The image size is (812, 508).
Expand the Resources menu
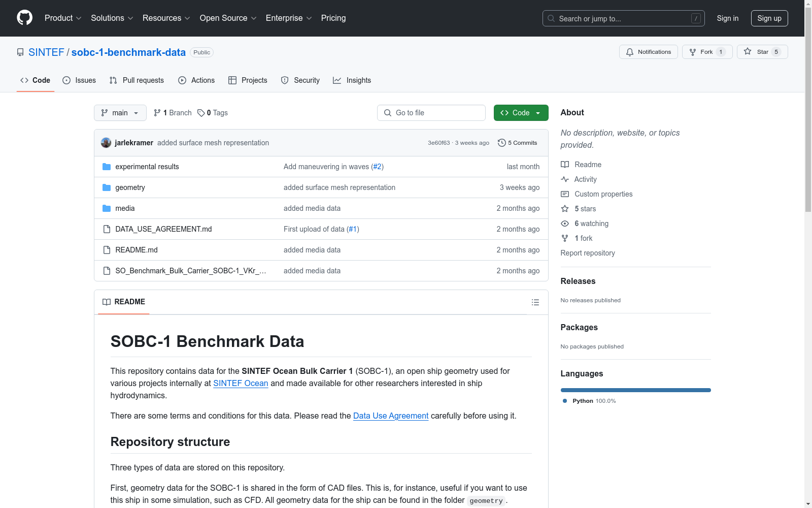pos(166,18)
